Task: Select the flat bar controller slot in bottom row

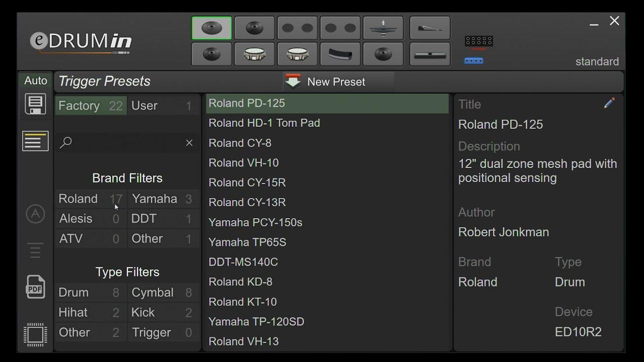Action: click(430, 54)
